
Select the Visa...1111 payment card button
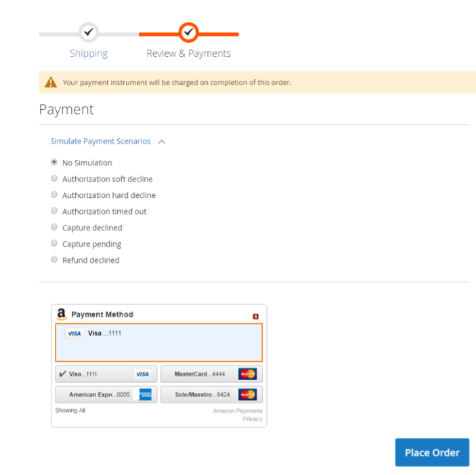tap(106, 374)
